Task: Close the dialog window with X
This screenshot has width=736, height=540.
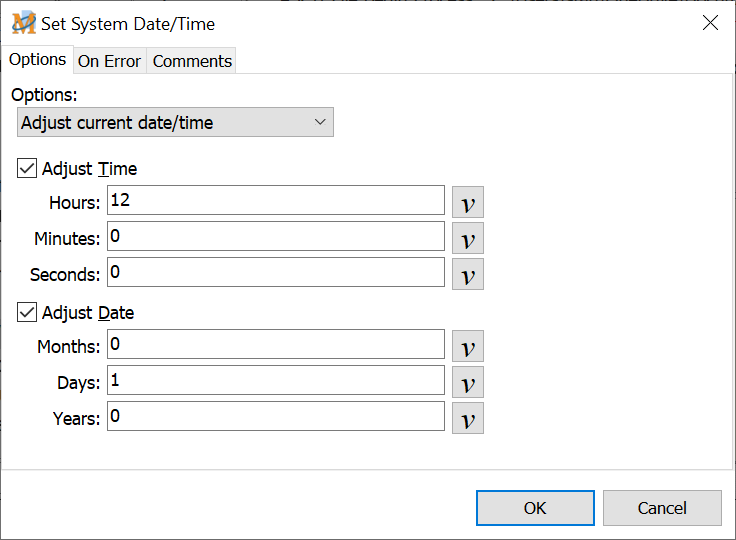Action: (x=710, y=23)
